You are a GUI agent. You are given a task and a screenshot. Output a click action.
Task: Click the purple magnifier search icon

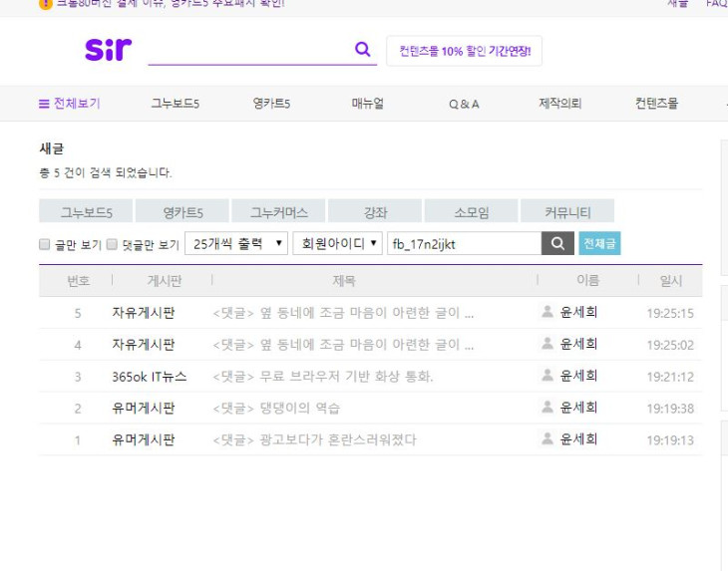[362, 50]
